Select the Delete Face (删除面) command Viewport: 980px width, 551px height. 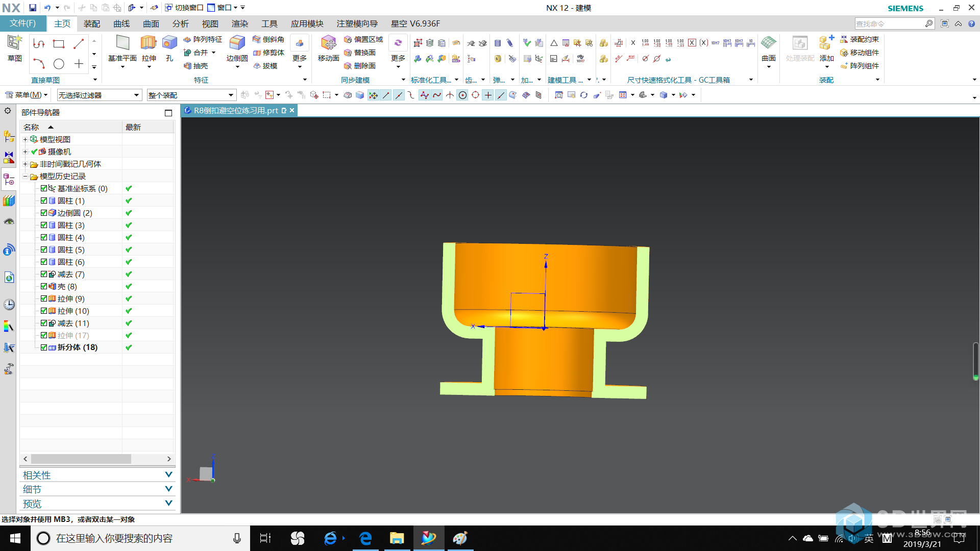coord(360,66)
